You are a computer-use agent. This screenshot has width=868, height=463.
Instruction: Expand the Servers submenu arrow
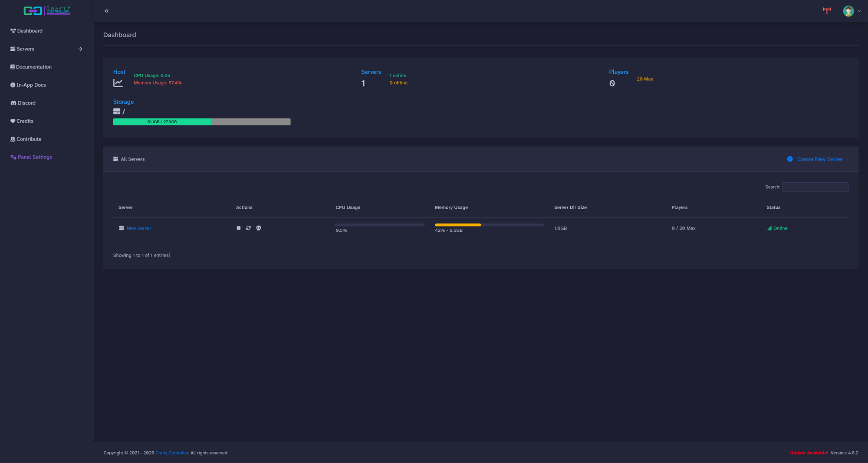(80, 49)
